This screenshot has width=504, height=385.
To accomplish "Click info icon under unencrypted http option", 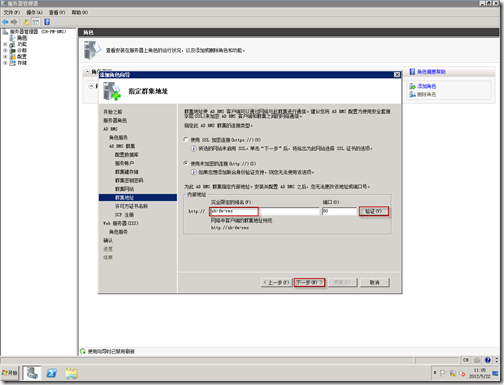I will tap(193, 172).
